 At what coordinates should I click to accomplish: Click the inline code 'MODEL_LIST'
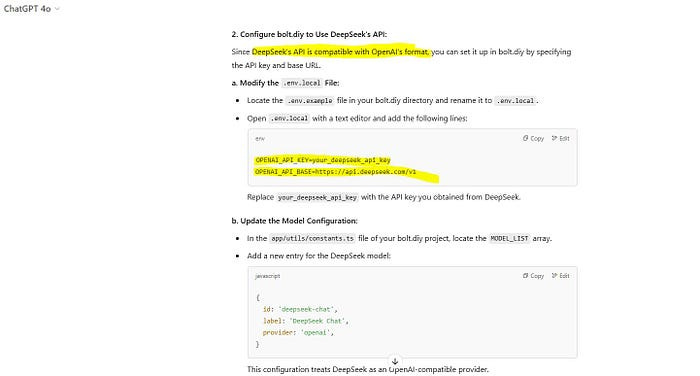(x=509, y=238)
